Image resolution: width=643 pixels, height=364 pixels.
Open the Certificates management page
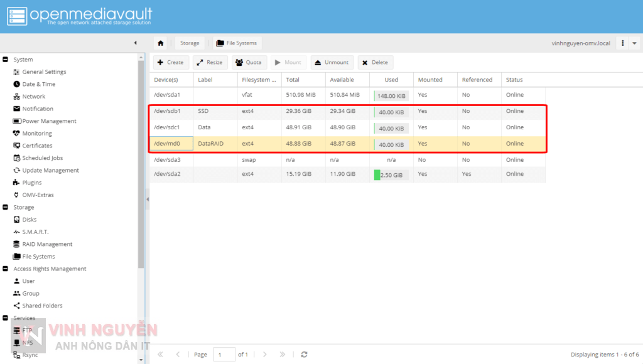[38, 146]
